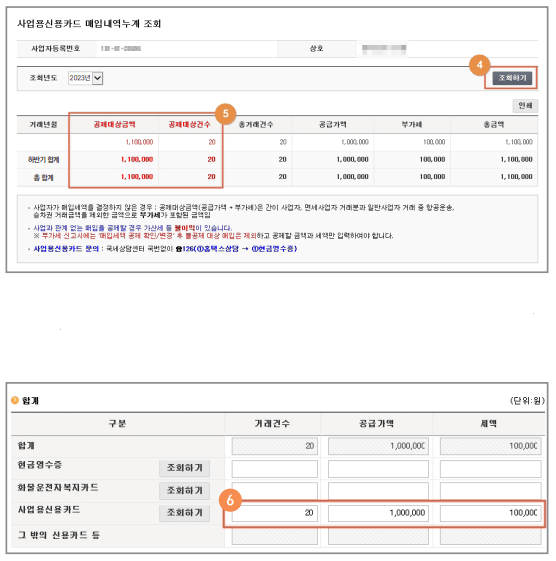Click the 합계 row 공급가액 shaded field

tap(378, 446)
